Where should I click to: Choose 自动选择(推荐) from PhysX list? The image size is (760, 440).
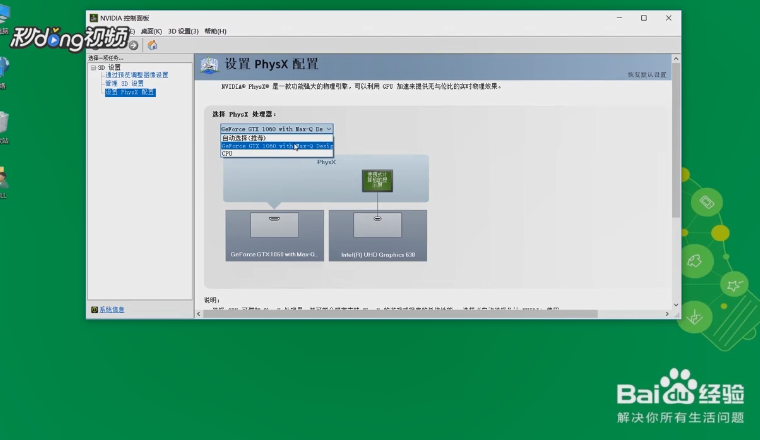[x=277, y=138]
